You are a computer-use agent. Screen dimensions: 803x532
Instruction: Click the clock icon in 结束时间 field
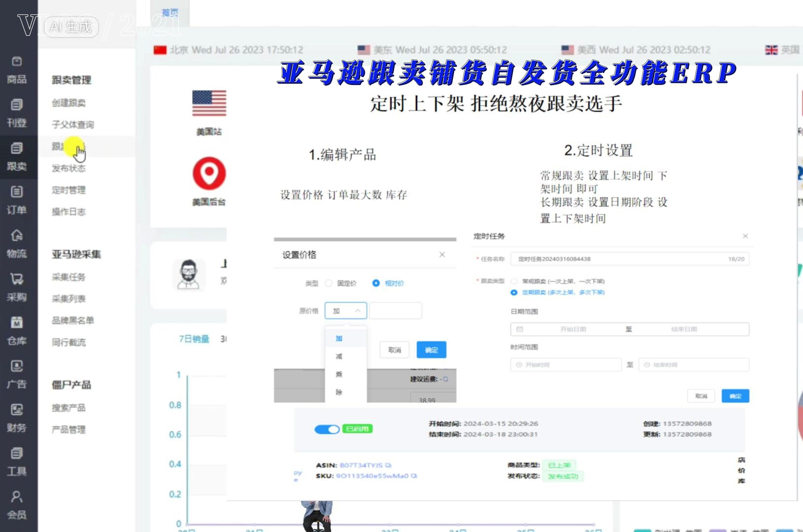click(647, 365)
